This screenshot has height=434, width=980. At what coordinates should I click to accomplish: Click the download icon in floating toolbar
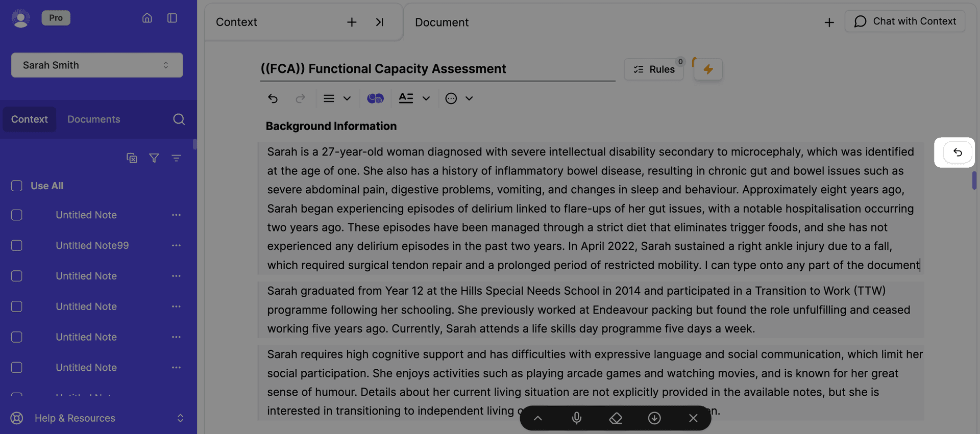(654, 418)
